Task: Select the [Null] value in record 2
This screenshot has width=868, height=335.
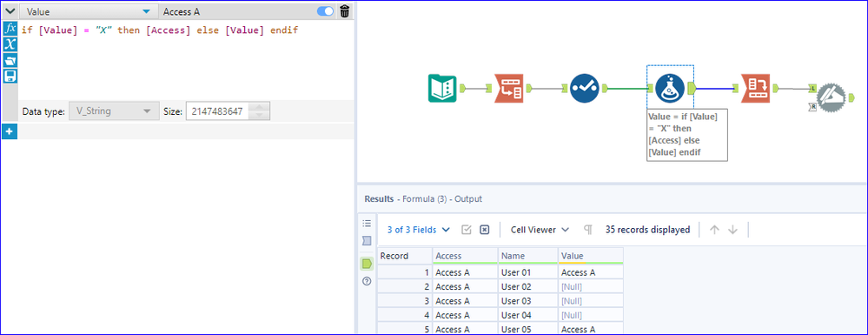Action: (591, 287)
